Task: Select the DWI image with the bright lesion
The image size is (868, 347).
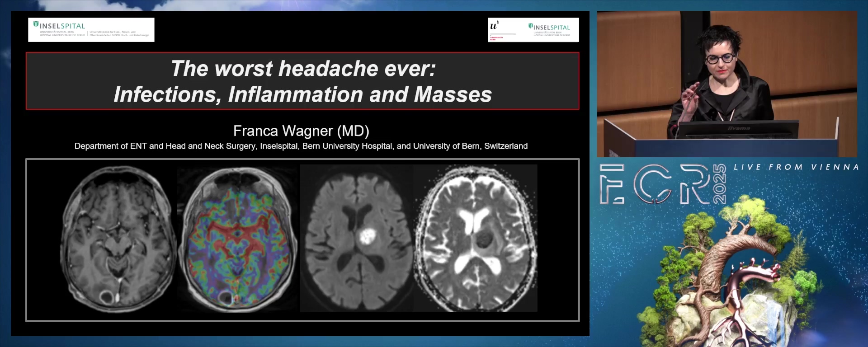Action: [356, 238]
